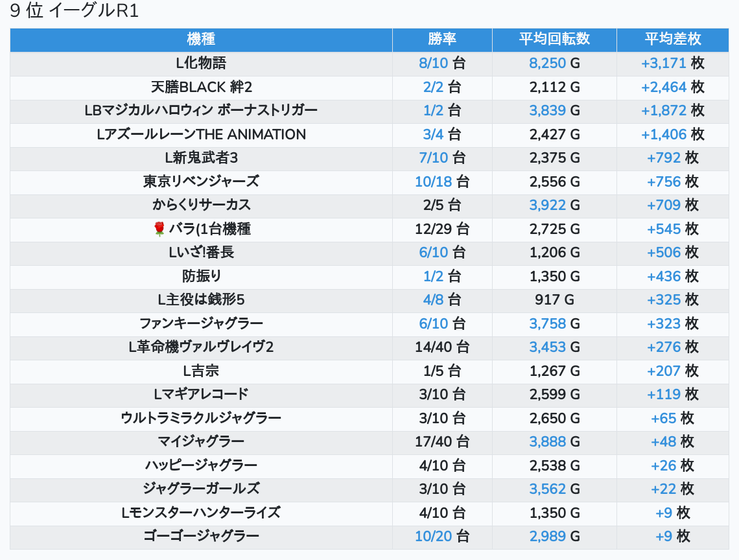
Task: Click the 8,250 G average spins value
Action: pyautogui.click(x=547, y=64)
